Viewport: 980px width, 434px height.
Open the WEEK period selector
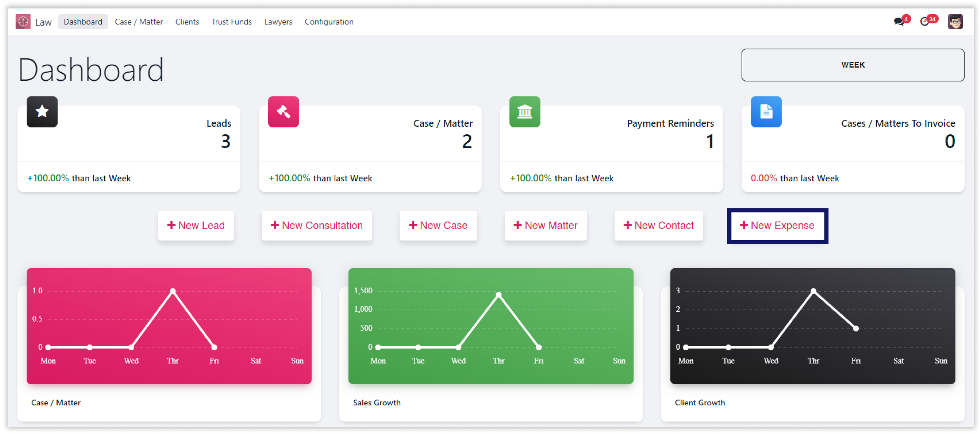852,65
